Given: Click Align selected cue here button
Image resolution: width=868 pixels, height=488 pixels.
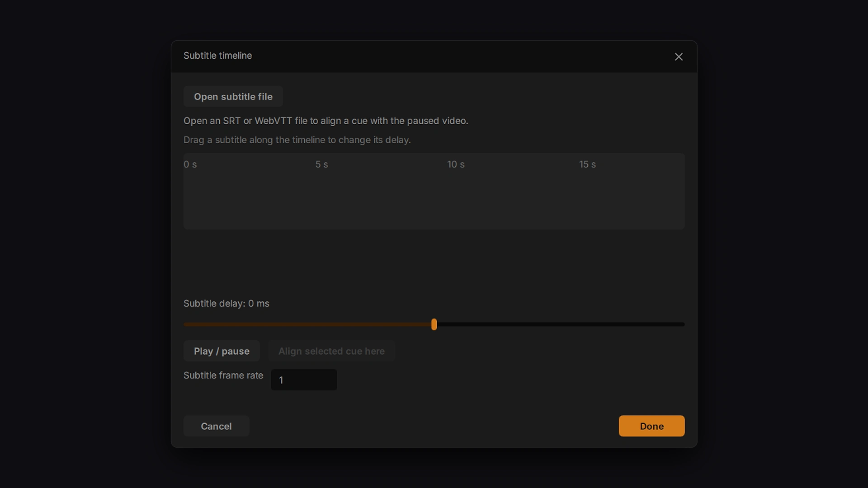Looking at the screenshot, I should (331, 351).
